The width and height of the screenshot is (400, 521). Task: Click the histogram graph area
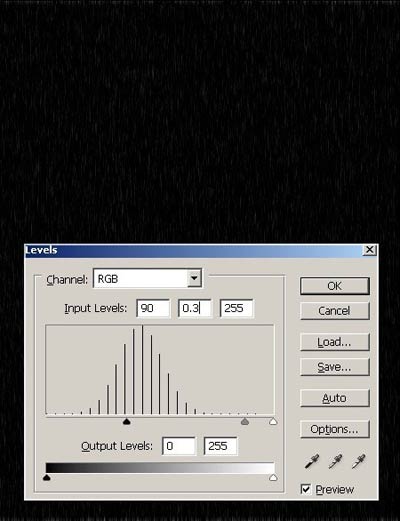(x=160, y=369)
